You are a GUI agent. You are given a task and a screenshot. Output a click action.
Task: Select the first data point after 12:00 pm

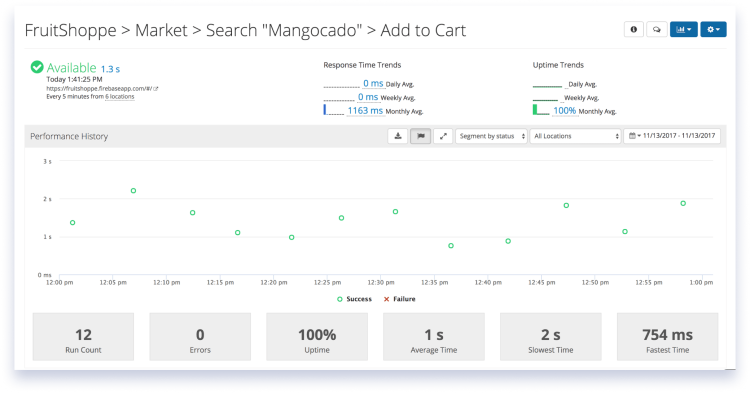click(73, 223)
